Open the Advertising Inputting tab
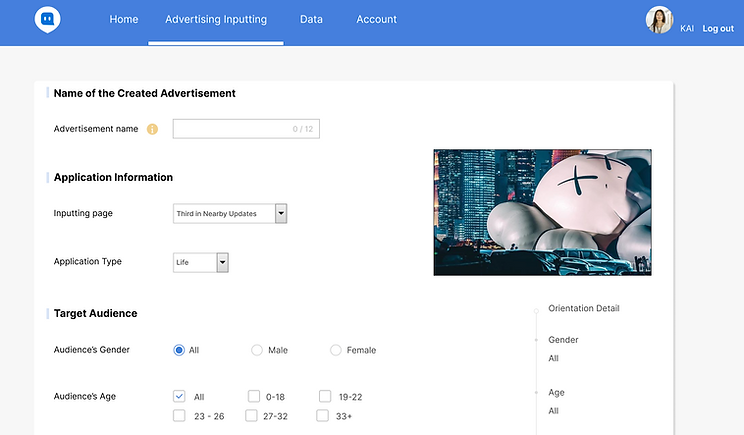The width and height of the screenshot is (744, 435). pyautogui.click(x=216, y=19)
